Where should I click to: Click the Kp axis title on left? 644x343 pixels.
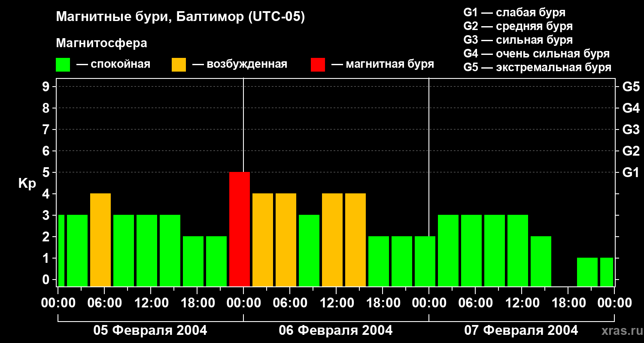pyautogui.click(x=27, y=184)
